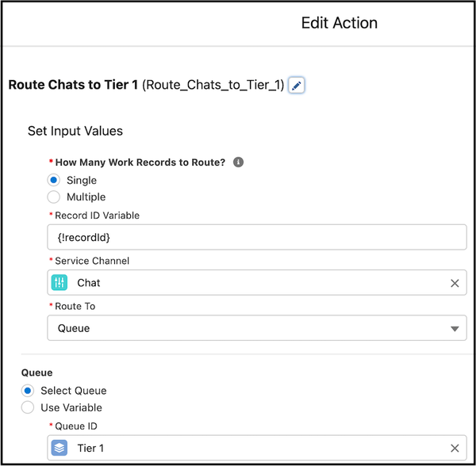The image size is (476, 466).
Task: Open the Route To dropdown arrow
Action: (x=455, y=329)
